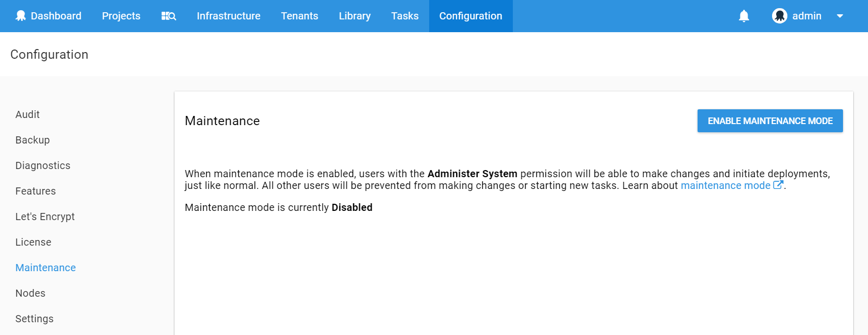Open the Library menu
Viewport: 868px width, 335px height.
pyautogui.click(x=355, y=16)
